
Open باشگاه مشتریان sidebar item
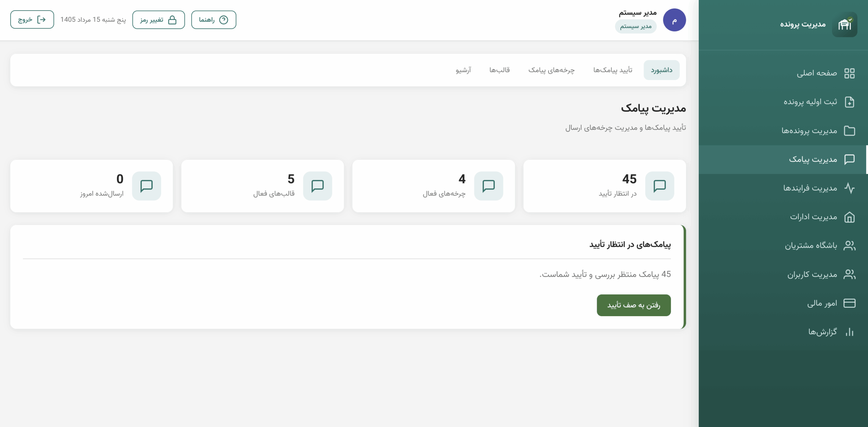pos(783,245)
